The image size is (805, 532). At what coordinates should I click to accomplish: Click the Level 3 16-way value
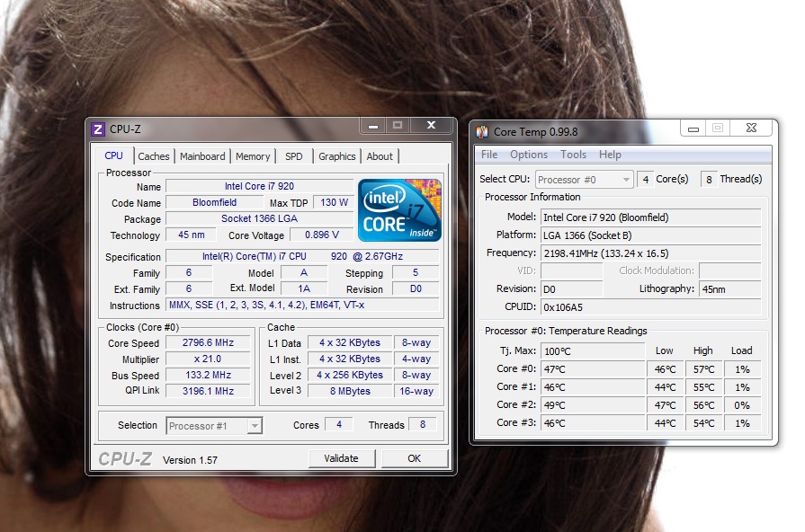[x=416, y=391]
